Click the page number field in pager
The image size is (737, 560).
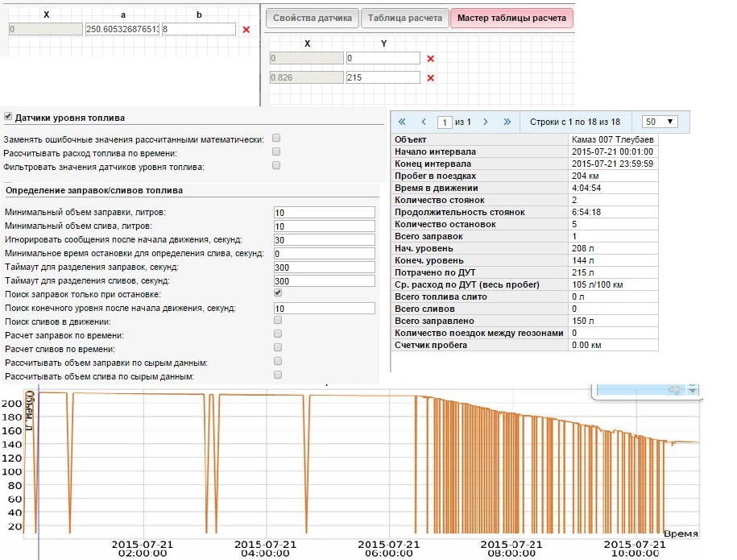(x=444, y=122)
